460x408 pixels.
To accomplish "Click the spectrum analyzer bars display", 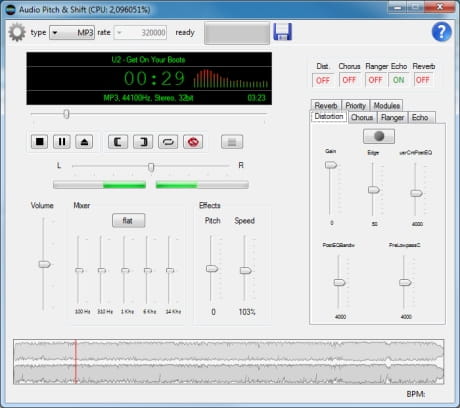I will 231,79.
